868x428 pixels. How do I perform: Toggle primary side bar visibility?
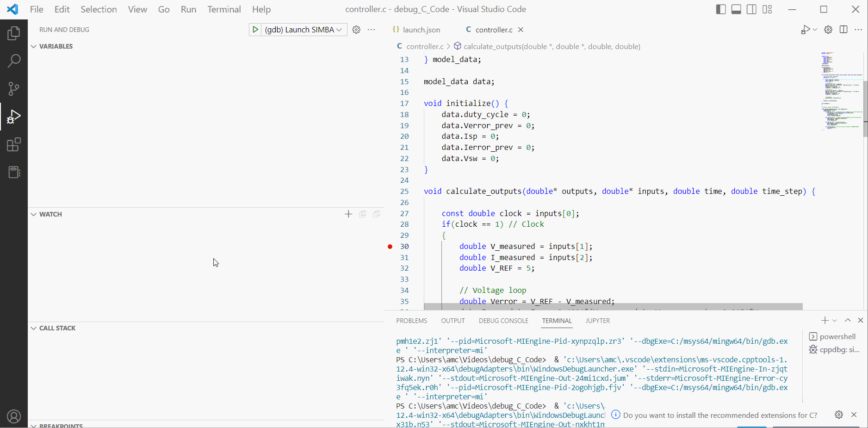tap(721, 9)
